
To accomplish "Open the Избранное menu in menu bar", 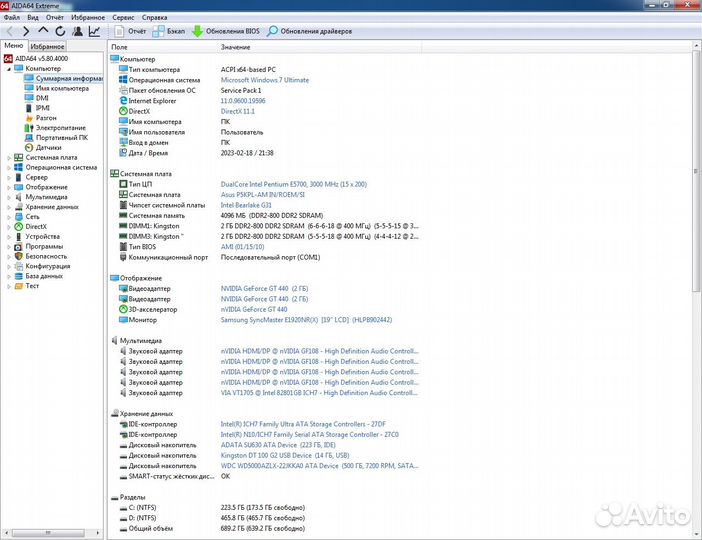I will tap(88, 17).
